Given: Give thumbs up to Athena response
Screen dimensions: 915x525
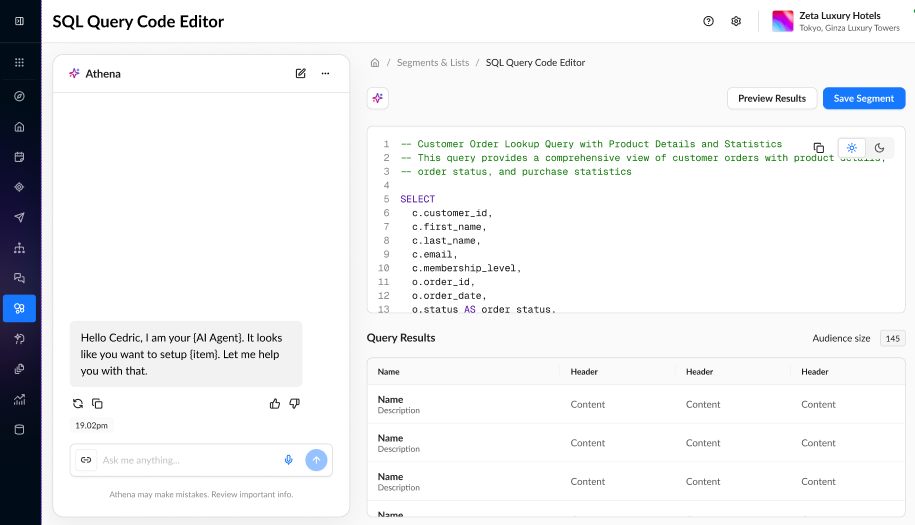Looking at the screenshot, I should (275, 404).
